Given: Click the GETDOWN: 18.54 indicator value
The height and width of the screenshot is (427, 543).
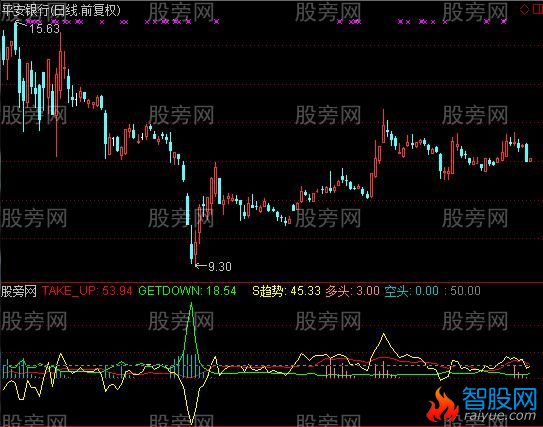Looking at the screenshot, I should click(x=187, y=291).
